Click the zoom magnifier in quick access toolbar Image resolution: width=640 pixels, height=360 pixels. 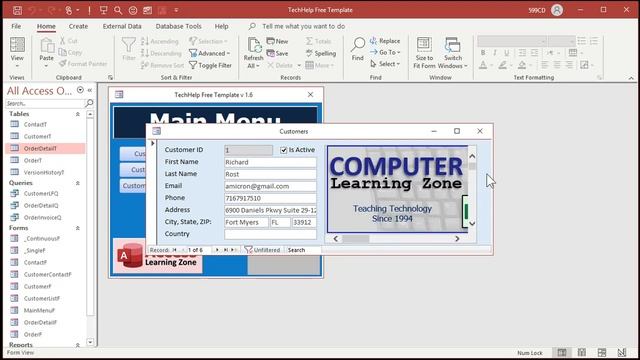[x=118, y=10]
